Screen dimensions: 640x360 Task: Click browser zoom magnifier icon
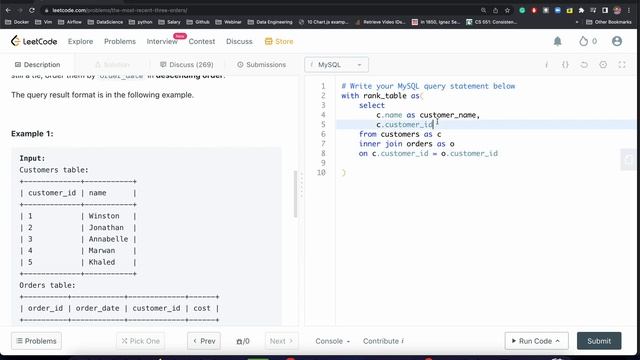[x=483, y=10]
